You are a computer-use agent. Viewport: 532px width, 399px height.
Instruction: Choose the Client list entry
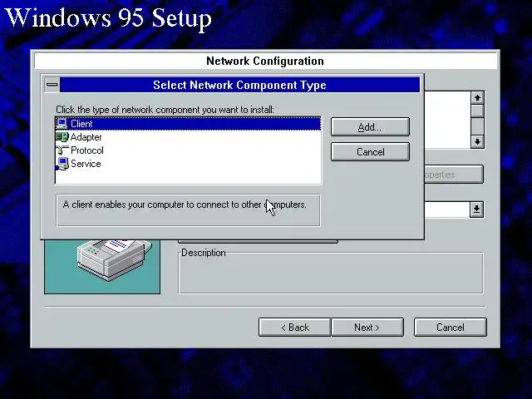point(188,124)
